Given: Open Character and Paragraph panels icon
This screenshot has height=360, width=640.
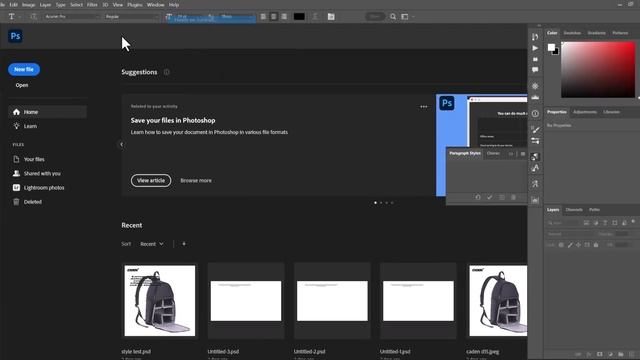Looking at the screenshot, I should (x=331, y=17).
